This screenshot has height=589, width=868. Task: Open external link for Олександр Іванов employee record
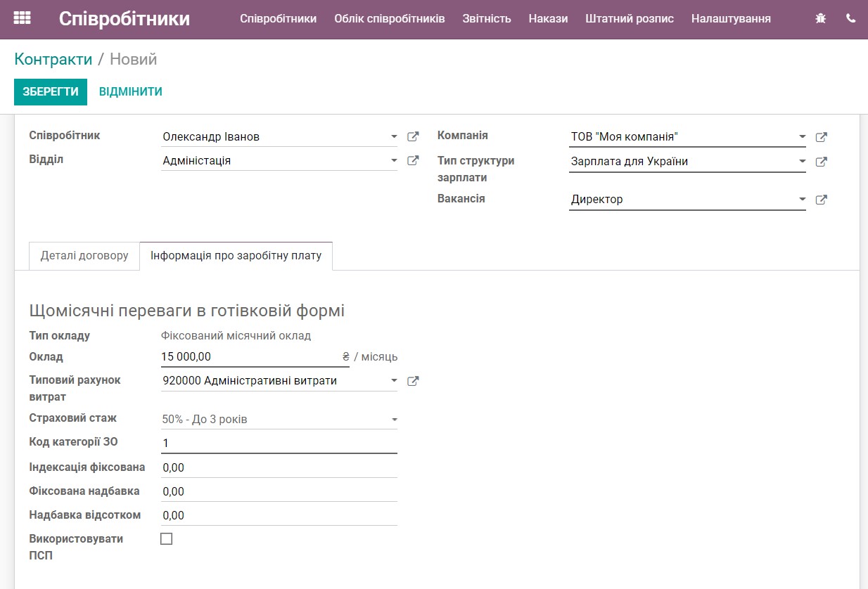413,136
